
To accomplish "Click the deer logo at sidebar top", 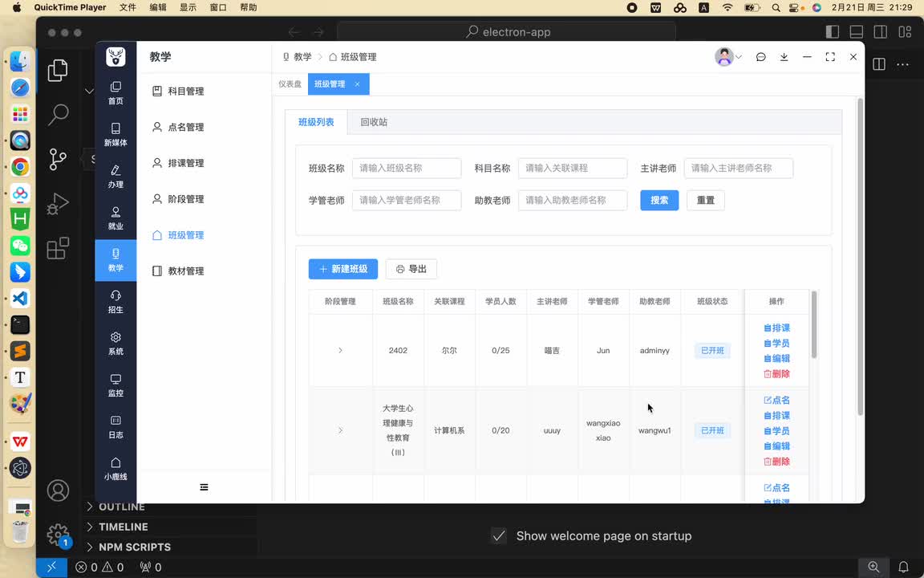I will tap(115, 57).
